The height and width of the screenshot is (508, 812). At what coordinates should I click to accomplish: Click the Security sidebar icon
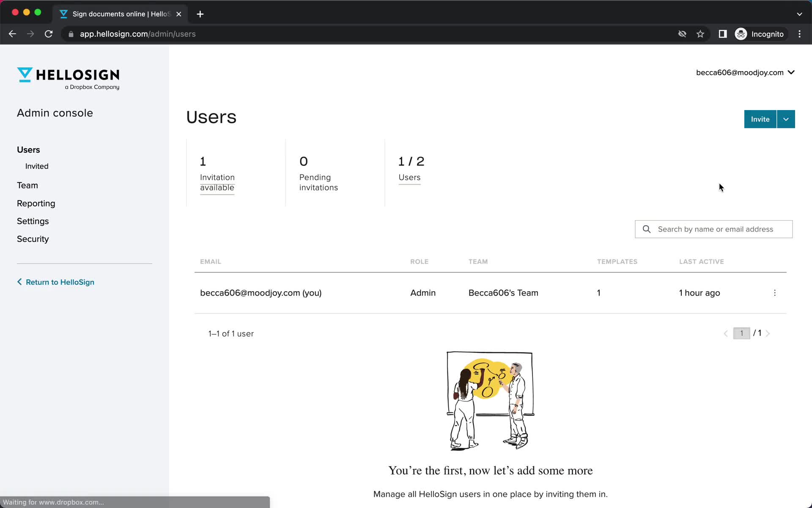pyautogui.click(x=33, y=239)
